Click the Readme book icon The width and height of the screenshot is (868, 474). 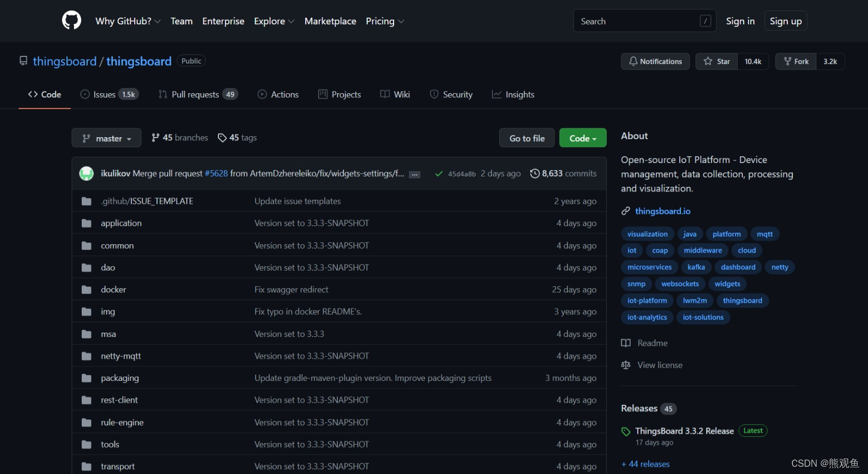[625, 343]
